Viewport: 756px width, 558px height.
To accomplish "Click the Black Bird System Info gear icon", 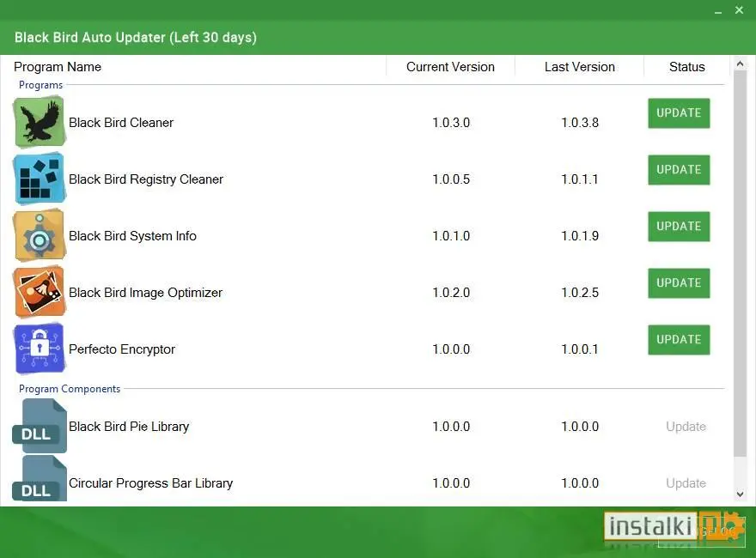I will coord(39,235).
